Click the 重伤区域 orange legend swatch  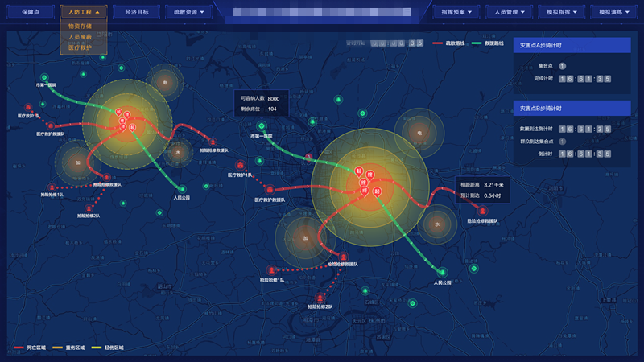click(58, 348)
